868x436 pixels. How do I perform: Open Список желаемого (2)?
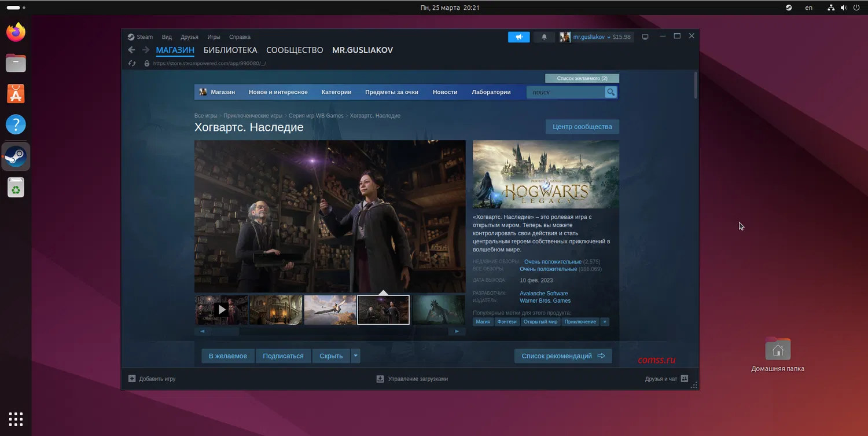[582, 78]
